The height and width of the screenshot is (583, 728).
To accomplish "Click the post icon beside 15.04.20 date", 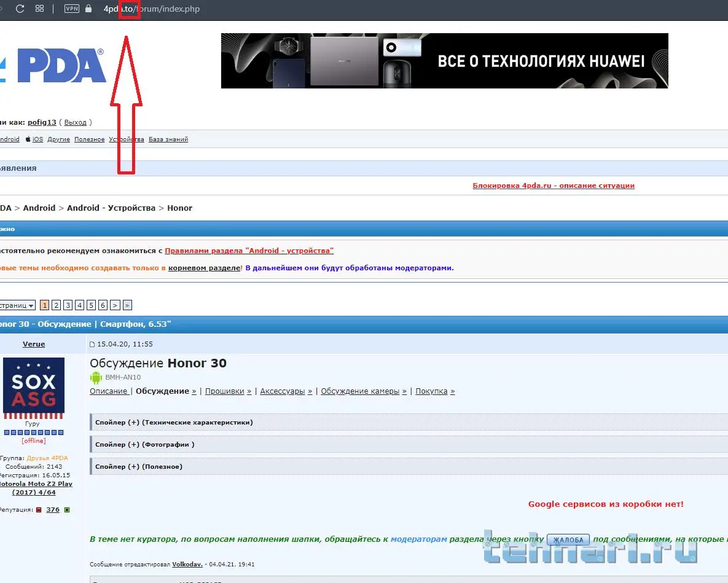I will click(92, 345).
